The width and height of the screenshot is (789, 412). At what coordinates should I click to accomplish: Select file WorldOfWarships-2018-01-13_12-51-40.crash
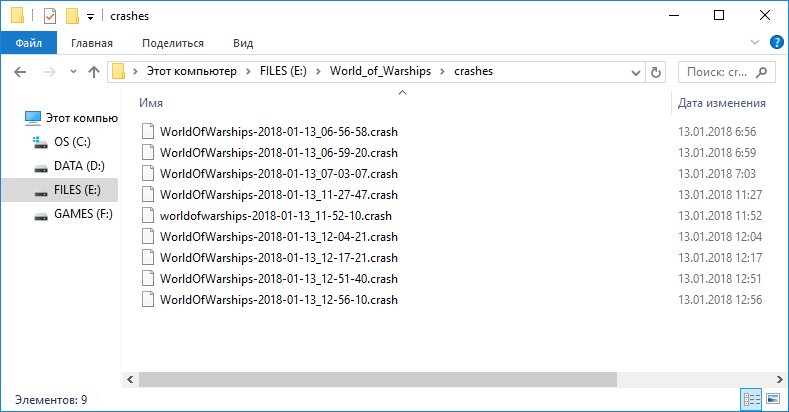(x=279, y=279)
